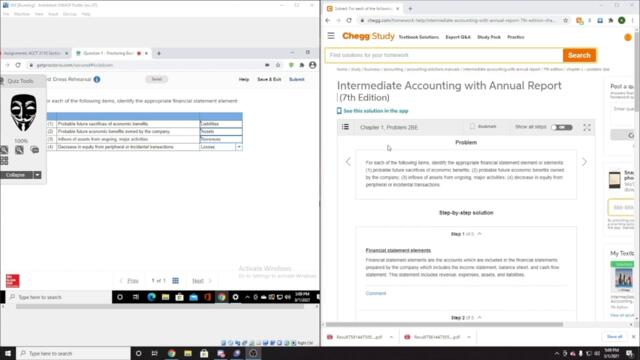The width and height of the screenshot is (640, 360).
Task: Open Microsoft Store from the outer taskbar
Action: (x=204, y=353)
